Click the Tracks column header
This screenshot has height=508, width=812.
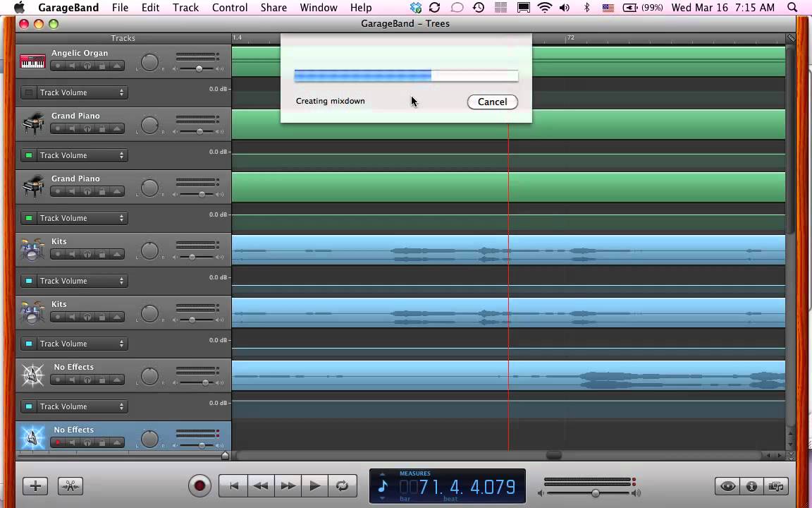pyautogui.click(x=123, y=38)
